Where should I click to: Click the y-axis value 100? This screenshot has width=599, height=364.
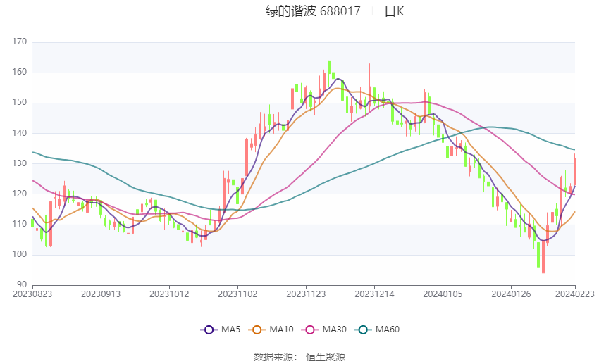click(x=20, y=254)
